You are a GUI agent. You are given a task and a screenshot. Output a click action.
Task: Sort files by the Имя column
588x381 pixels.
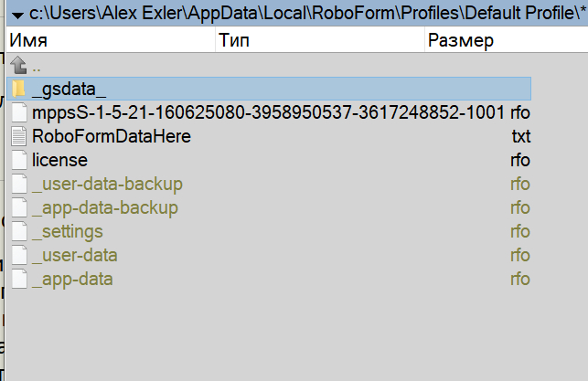(110, 41)
